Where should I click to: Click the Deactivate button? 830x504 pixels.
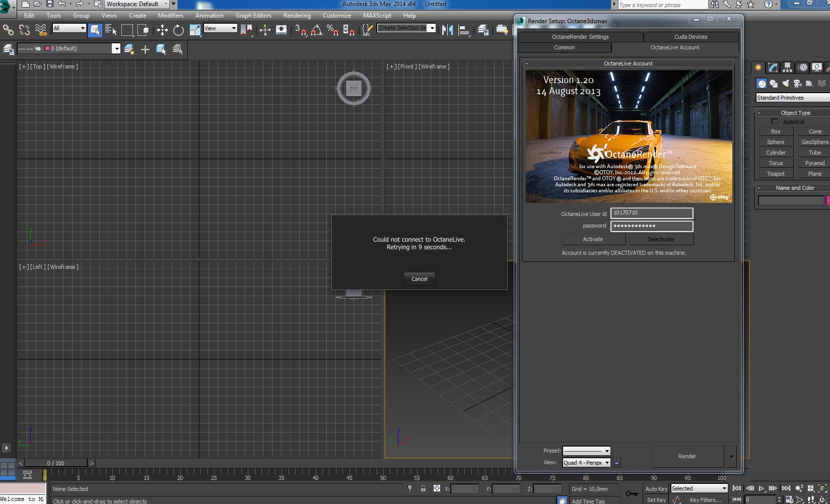[x=661, y=239]
